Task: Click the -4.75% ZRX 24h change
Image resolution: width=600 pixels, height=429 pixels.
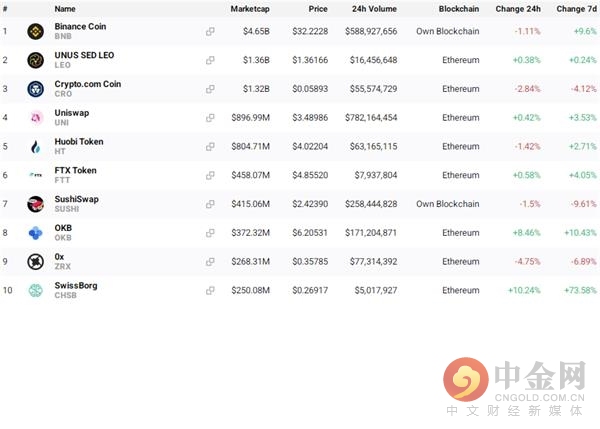Action: point(527,262)
